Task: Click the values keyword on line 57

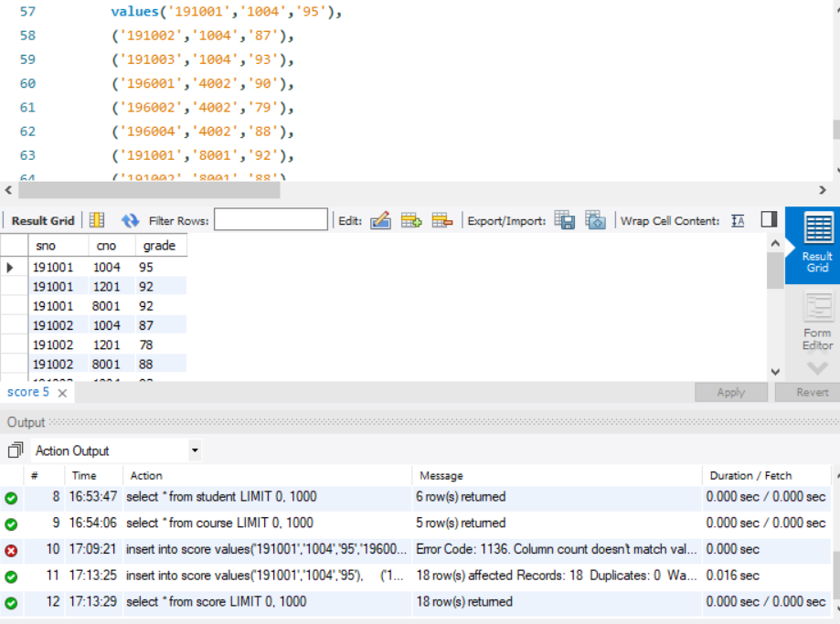Action: pos(135,11)
